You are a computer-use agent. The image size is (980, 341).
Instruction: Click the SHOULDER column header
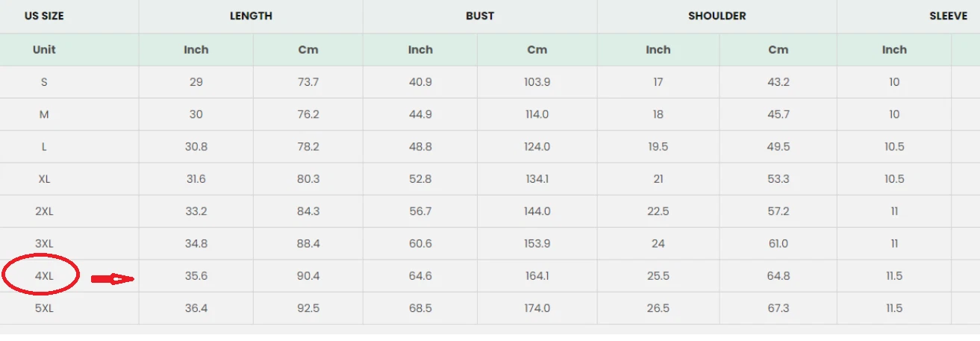point(717,16)
